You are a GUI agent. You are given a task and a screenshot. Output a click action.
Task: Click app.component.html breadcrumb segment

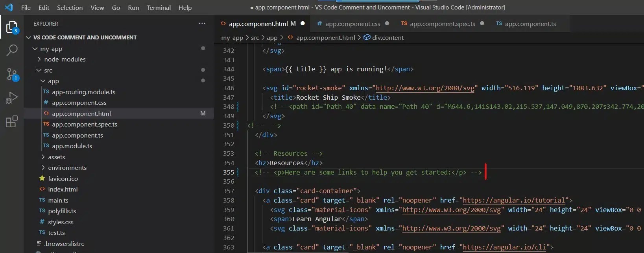325,37
